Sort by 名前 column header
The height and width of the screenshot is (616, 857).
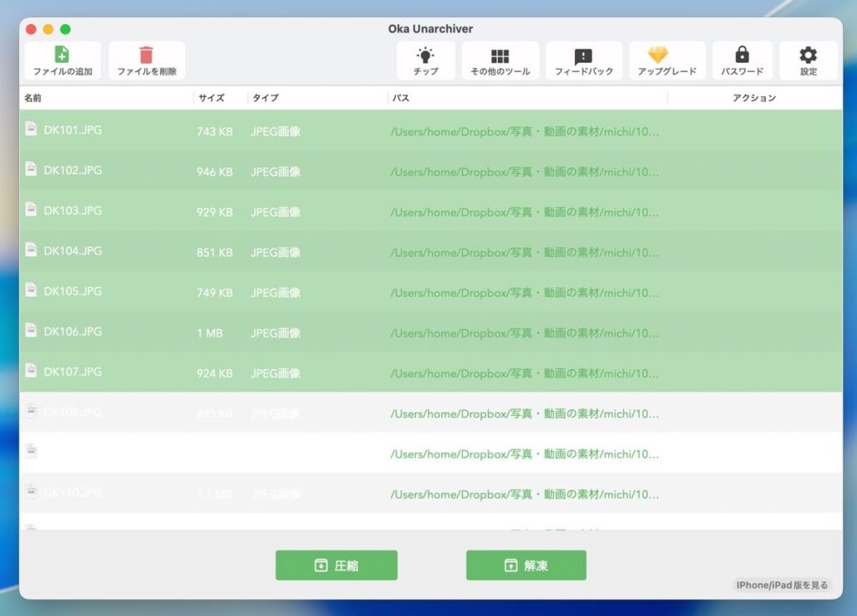pos(33,98)
